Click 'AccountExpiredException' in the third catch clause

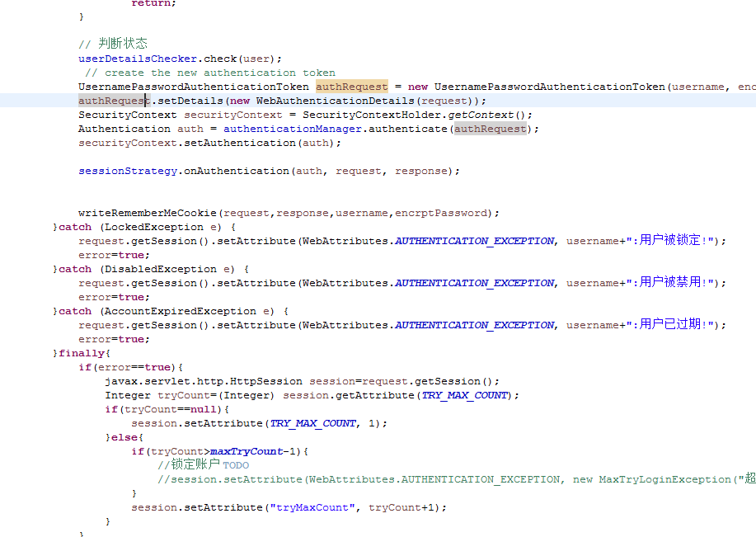(x=181, y=311)
